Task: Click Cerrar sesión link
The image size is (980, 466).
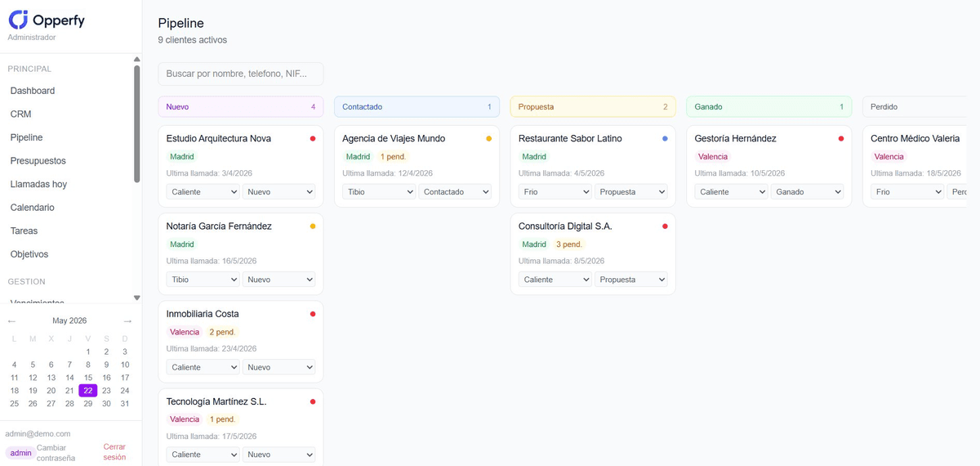Action: (115, 452)
